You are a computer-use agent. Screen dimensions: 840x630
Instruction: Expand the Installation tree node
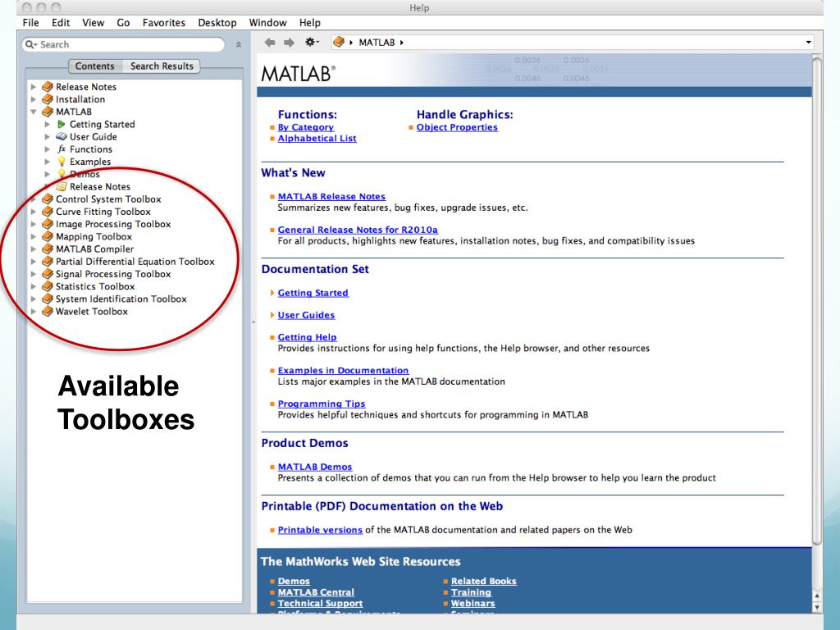click(33, 99)
